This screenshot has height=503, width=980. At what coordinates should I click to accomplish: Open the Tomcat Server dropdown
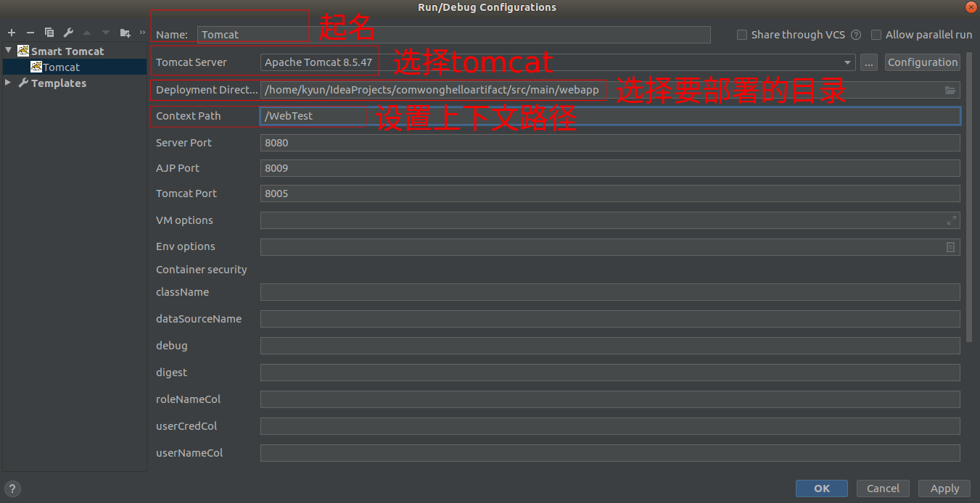click(847, 62)
